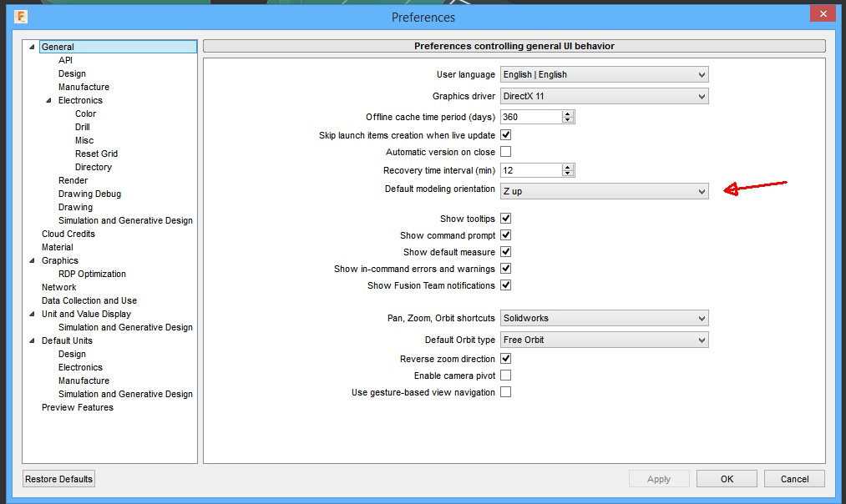
Task: Open Default Orbit type dropdown
Action: click(x=605, y=340)
